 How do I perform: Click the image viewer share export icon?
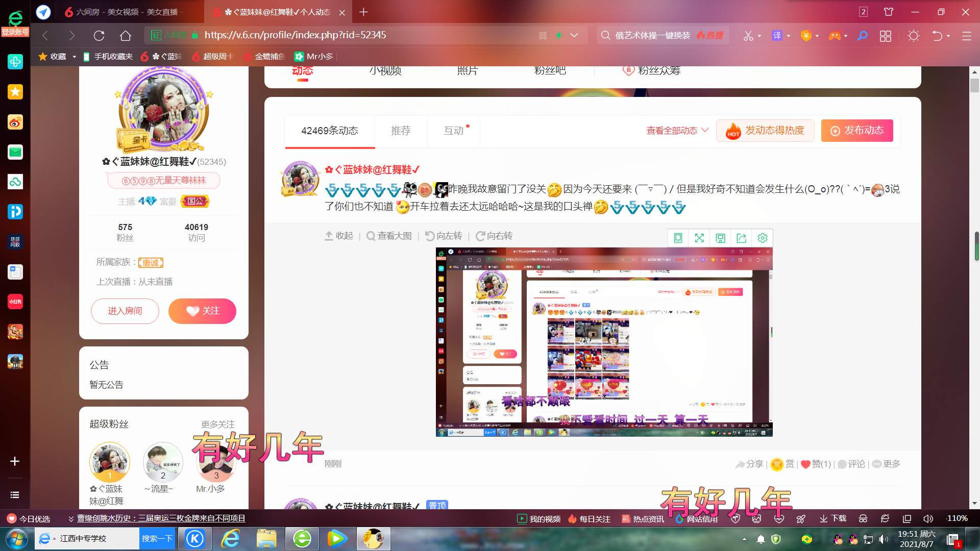coord(741,238)
